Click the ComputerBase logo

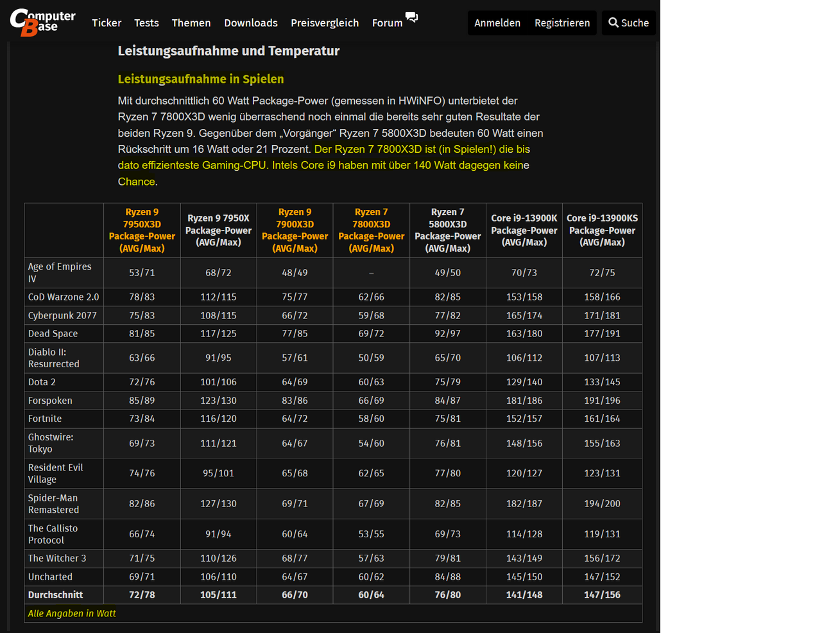pyautogui.click(x=42, y=22)
